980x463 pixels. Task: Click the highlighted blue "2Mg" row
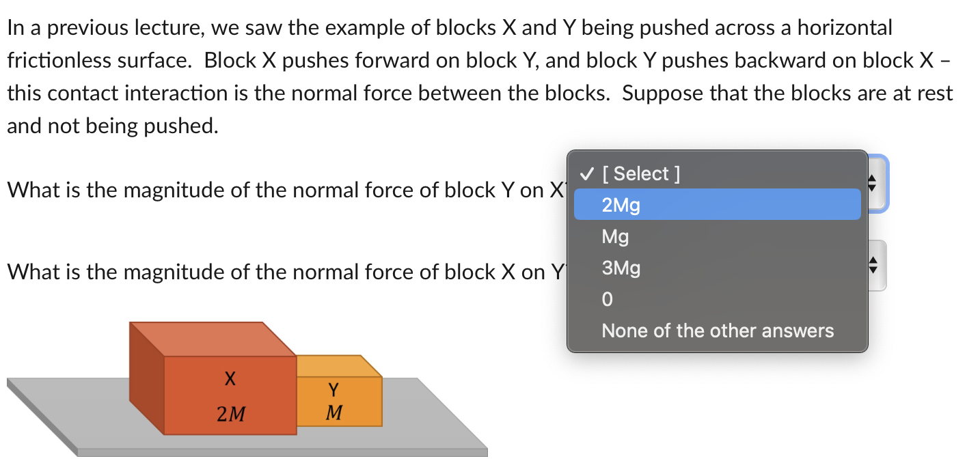pos(717,204)
